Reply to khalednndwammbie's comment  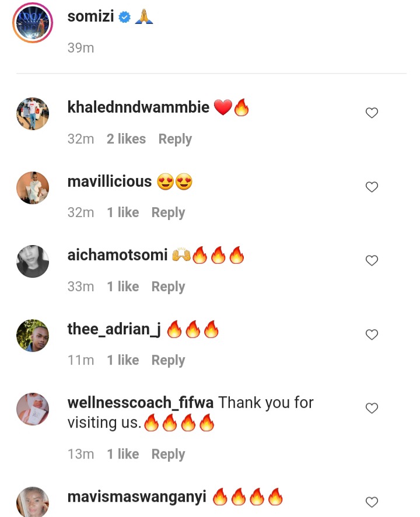(175, 139)
